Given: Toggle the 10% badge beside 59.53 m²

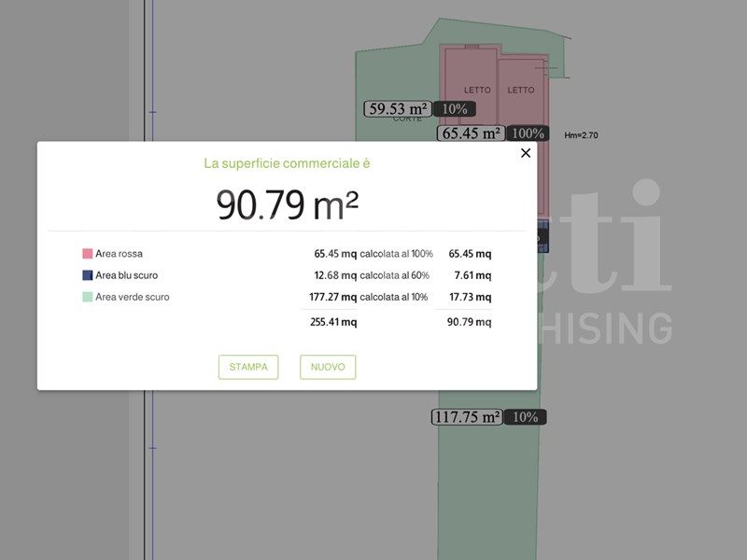Looking at the screenshot, I should coord(455,109).
